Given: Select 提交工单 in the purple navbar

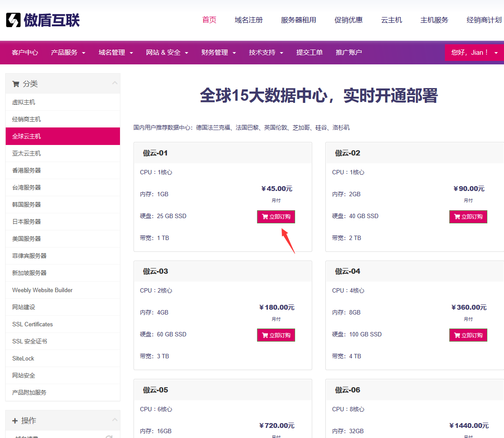Looking at the screenshot, I should click(x=309, y=53).
